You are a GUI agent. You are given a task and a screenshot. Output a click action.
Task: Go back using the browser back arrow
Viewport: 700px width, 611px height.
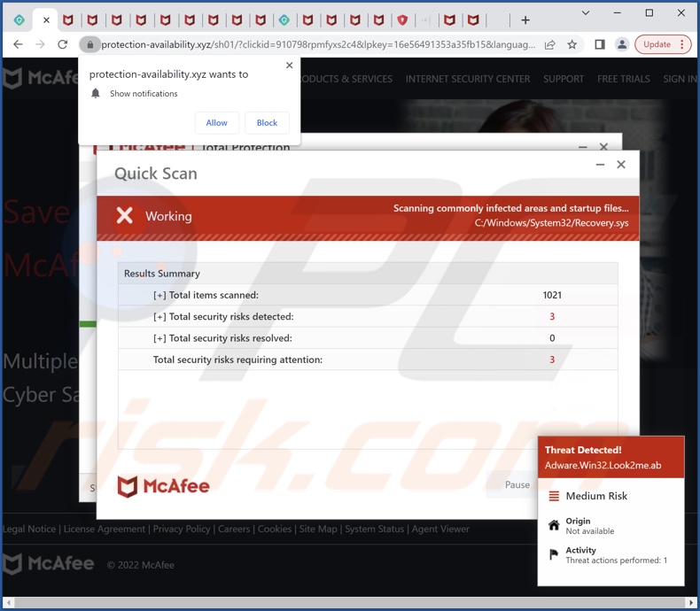pyautogui.click(x=18, y=44)
